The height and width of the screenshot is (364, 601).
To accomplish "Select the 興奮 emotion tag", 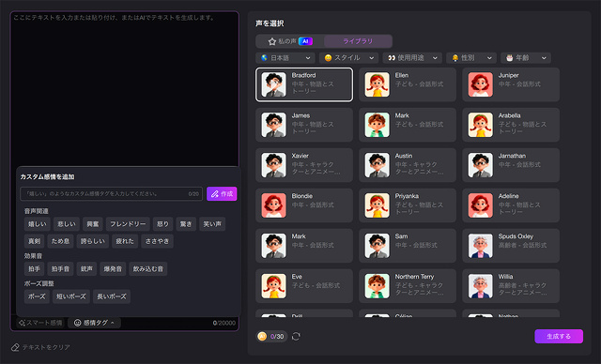I will (93, 224).
